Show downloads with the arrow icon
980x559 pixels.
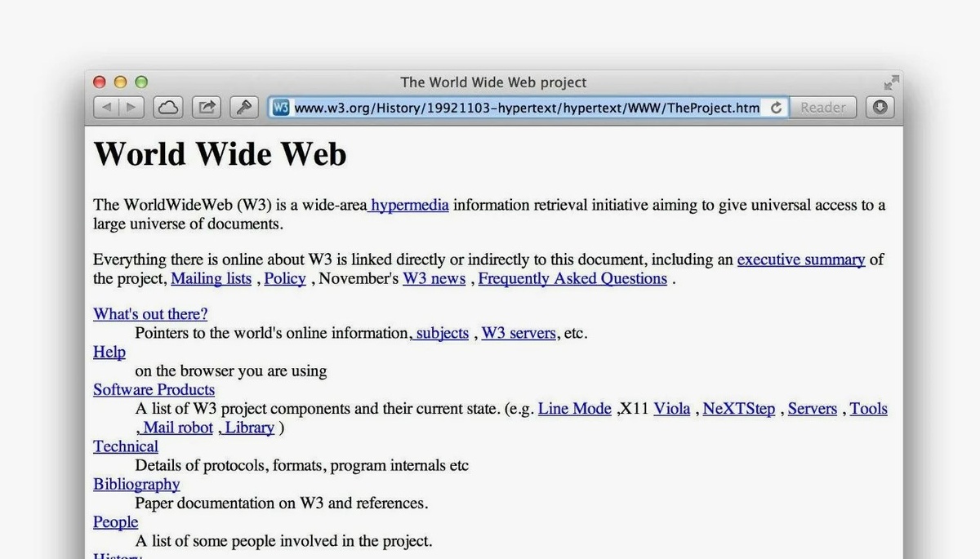(x=880, y=107)
